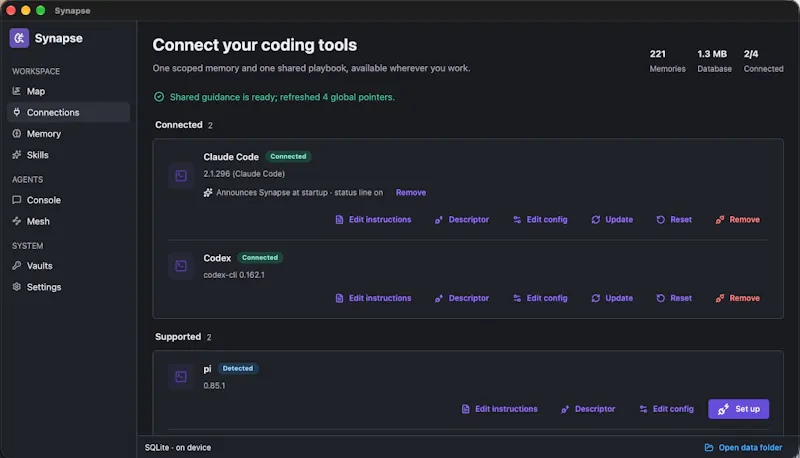This screenshot has height=458, width=800.
Task: Reset the Claude Code connection
Action: coord(674,220)
